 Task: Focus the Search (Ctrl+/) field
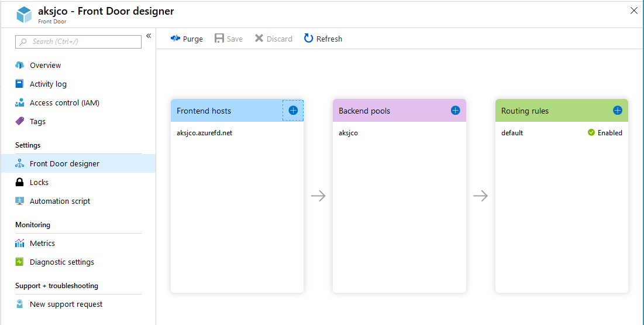point(78,42)
